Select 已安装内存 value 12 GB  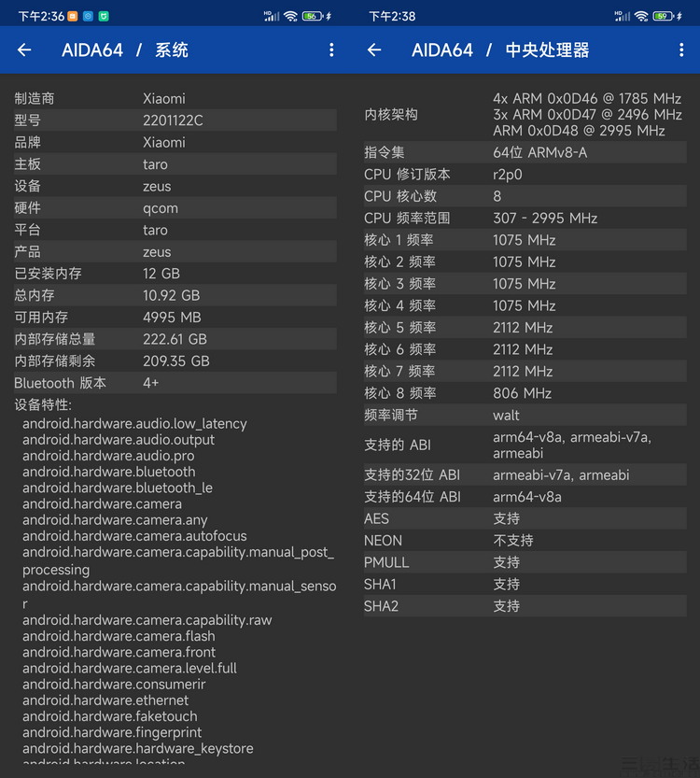pos(161,274)
